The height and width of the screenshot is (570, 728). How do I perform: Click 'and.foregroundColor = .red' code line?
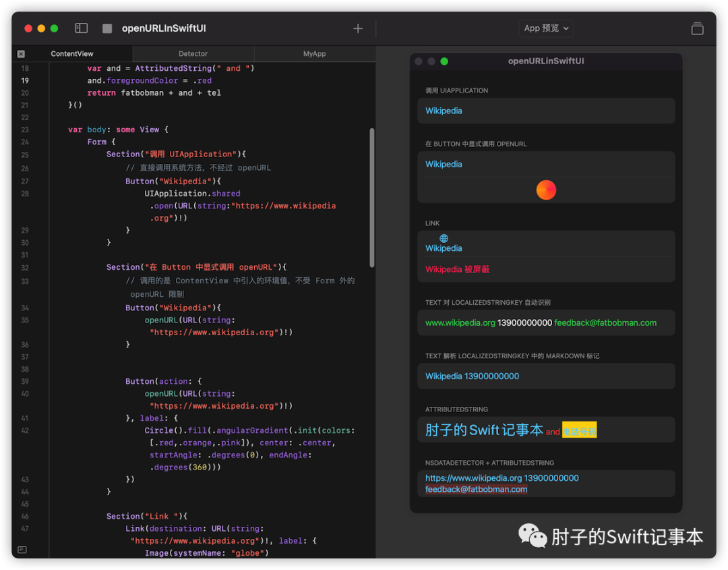click(x=149, y=81)
